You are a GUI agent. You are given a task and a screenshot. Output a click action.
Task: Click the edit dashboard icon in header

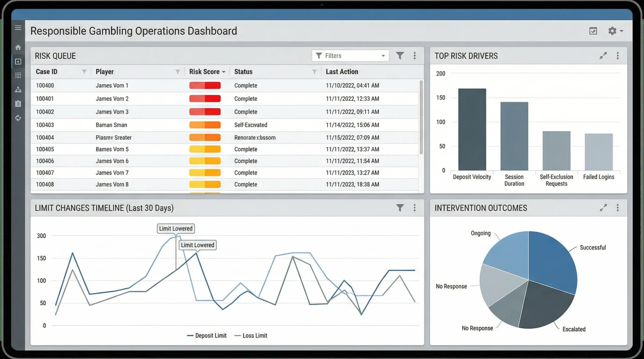point(593,31)
